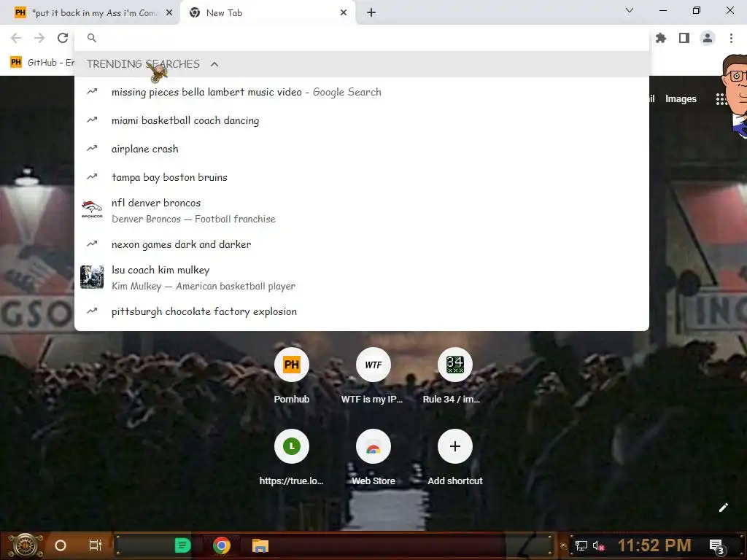Open Web Store shortcut
The image size is (747, 560).
[373, 458]
